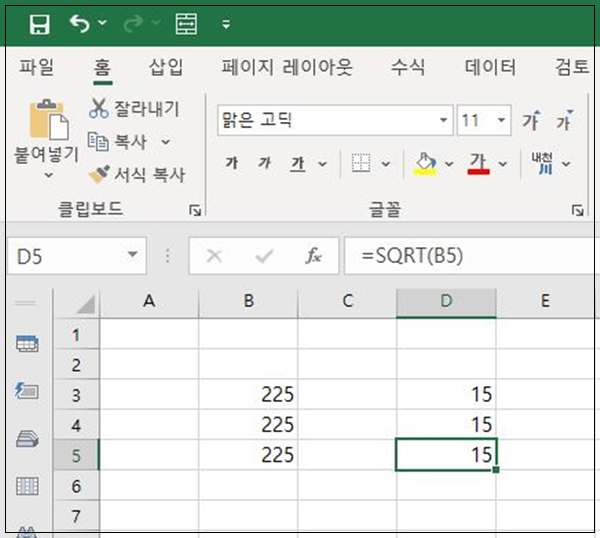Image resolution: width=600 pixels, height=538 pixels.
Task: Open the 파일 tab
Action: click(36, 67)
